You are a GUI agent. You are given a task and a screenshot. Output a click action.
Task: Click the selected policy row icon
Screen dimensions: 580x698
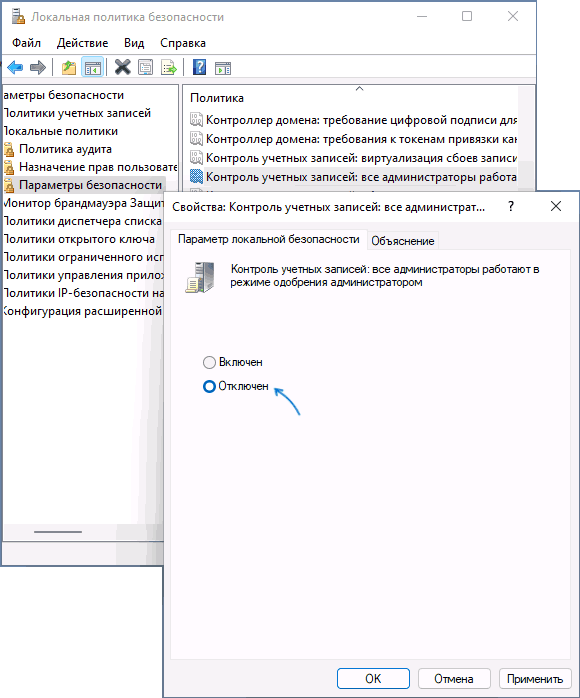click(196, 177)
